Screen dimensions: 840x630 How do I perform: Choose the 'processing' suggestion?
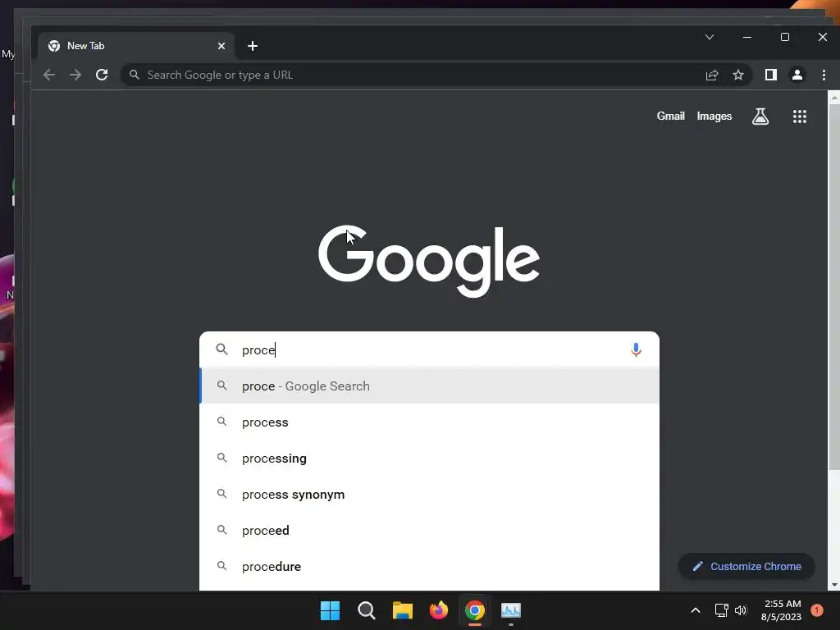(429, 458)
